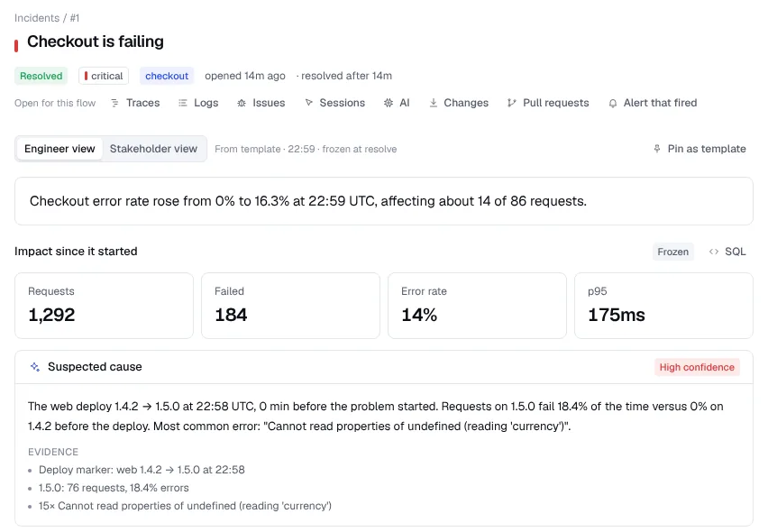Open Logs for this flow
Image resolution: width=768 pixels, height=532 pixels.
pos(198,103)
